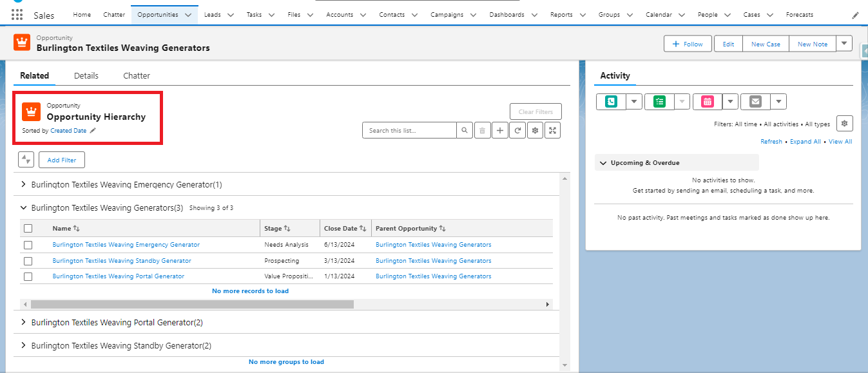The image size is (868, 373).
Task: Sort by Name column arrows icon
Action: 76,229
